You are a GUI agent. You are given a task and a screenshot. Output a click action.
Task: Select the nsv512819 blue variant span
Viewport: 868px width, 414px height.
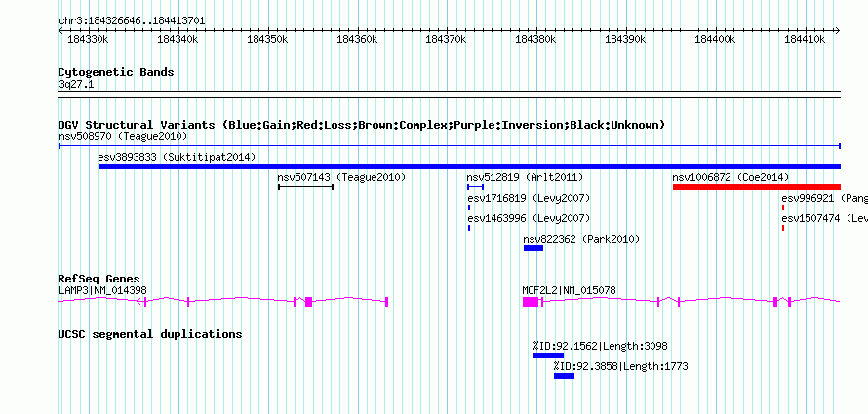coord(476,187)
